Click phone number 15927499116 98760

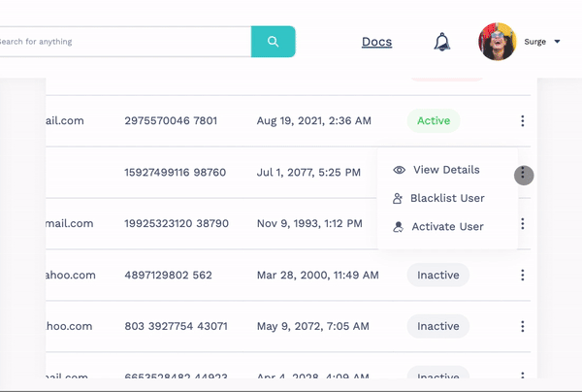coord(175,173)
